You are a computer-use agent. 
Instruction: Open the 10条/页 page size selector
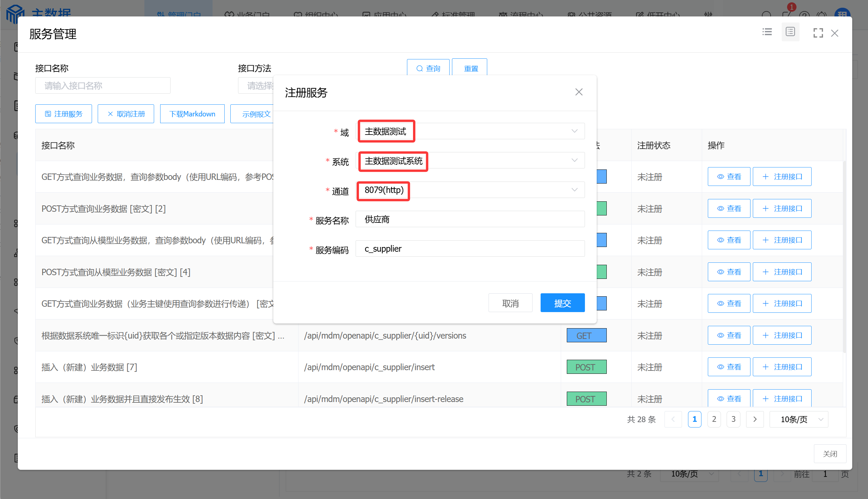[798, 419]
